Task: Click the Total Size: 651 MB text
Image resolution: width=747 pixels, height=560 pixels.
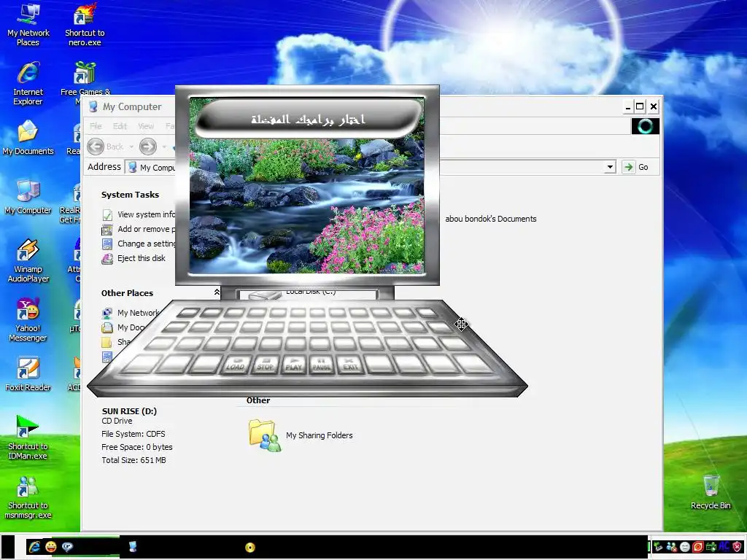Action: pos(133,461)
